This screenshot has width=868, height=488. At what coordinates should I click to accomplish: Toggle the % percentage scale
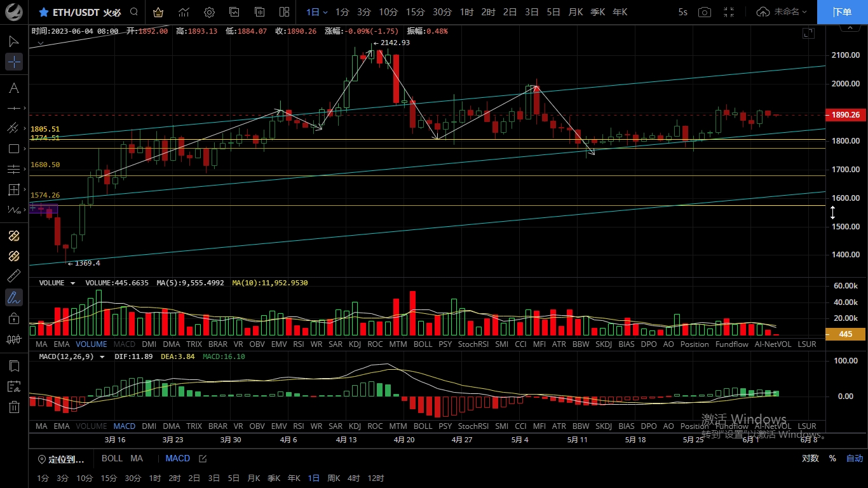pyautogui.click(x=832, y=458)
